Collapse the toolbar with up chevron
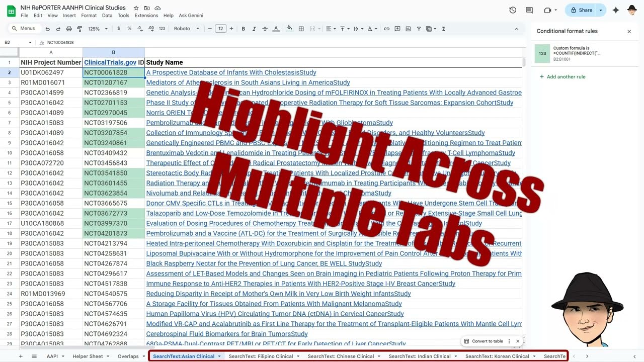This screenshot has height=362, width=644. [x=516, y=29]
